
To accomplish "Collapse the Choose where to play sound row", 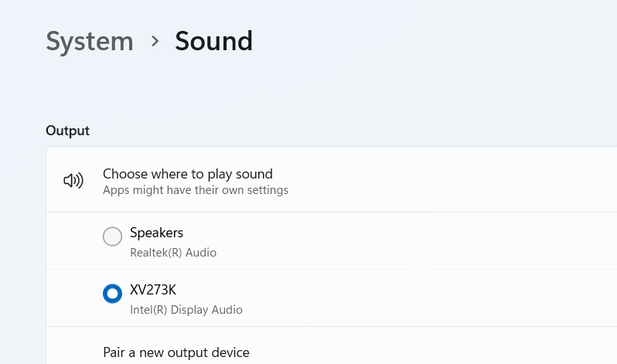I will point(188,175).
